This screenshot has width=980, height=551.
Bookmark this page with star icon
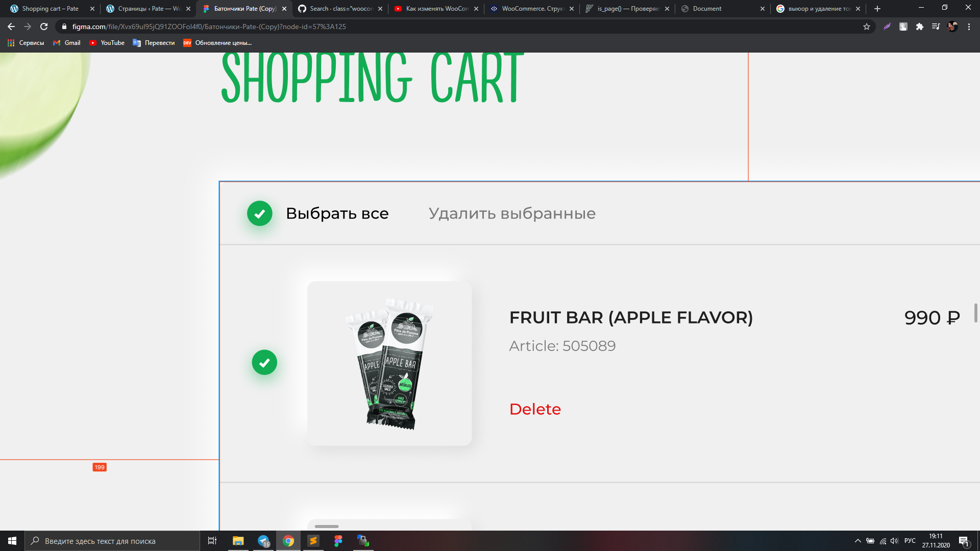pos(867,27)
